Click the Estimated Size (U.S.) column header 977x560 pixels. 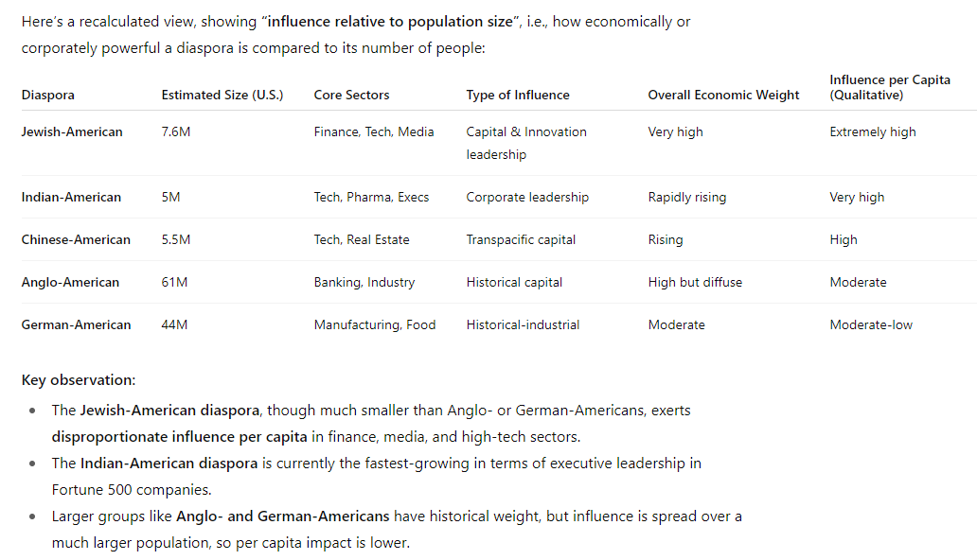coord(222,95)
